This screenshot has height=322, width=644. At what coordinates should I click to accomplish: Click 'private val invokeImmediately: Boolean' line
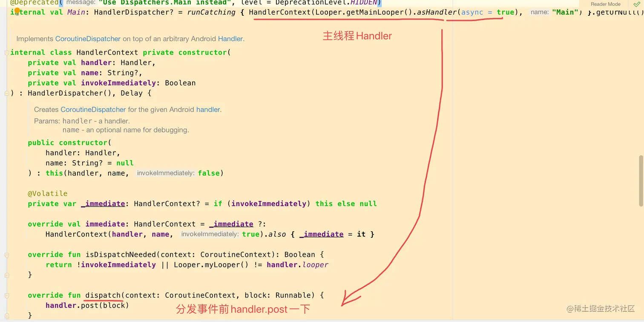point(112,83)
